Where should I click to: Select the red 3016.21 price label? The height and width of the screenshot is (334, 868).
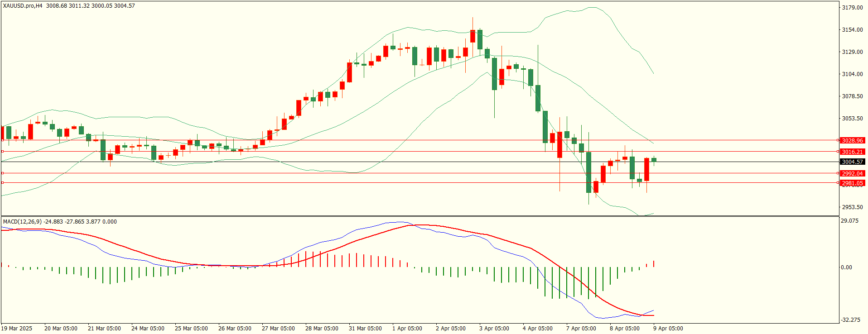pos(852,152)
